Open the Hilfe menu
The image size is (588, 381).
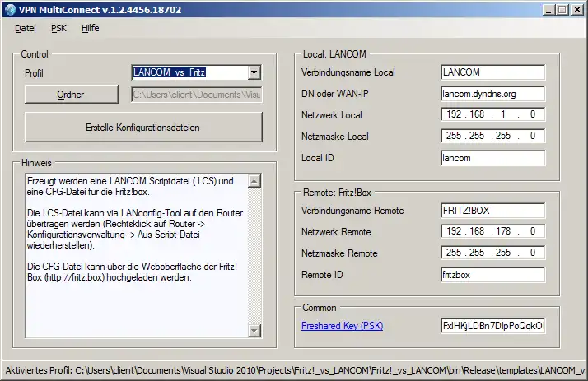pos(91,28)
